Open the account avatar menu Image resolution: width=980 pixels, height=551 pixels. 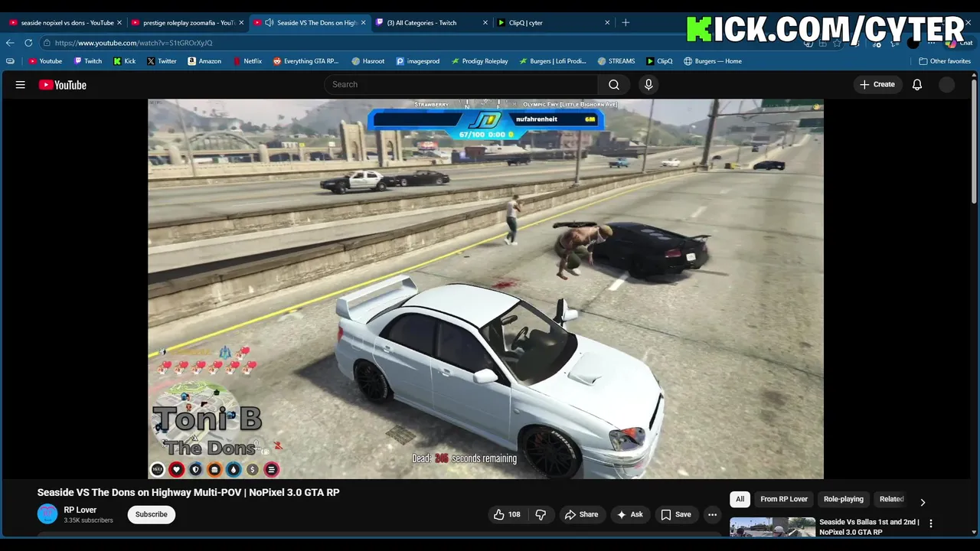point(947,85)
